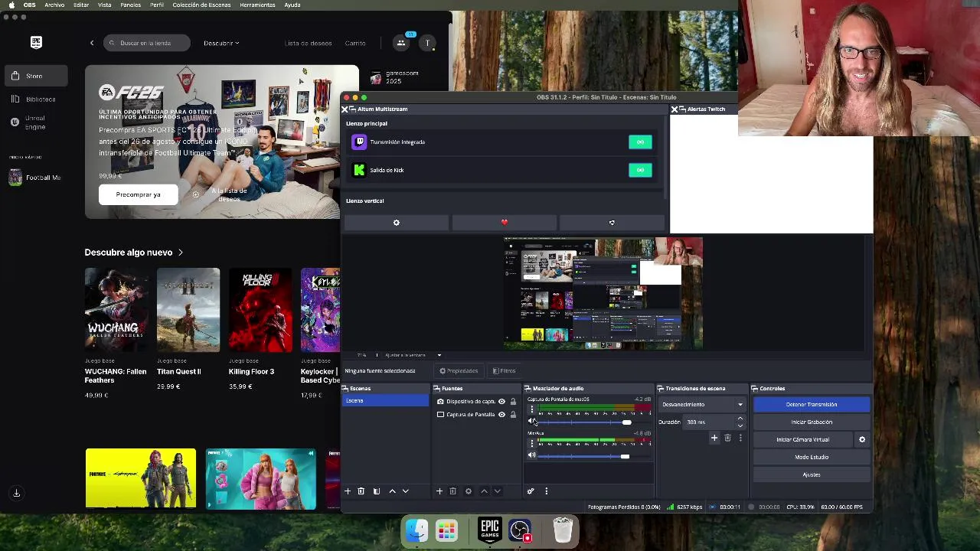Delete transition using Transiciones trash icon
The image size is (980, 551).
click(x=727, y=438)
